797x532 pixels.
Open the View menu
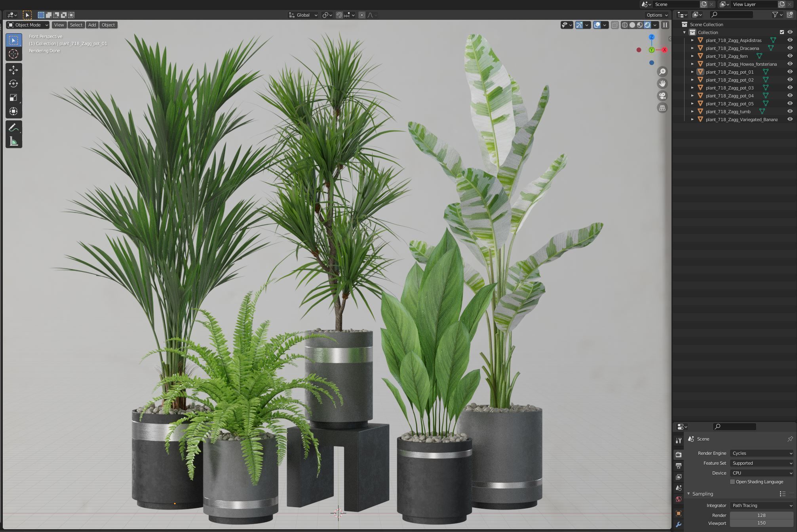[59, 25]
